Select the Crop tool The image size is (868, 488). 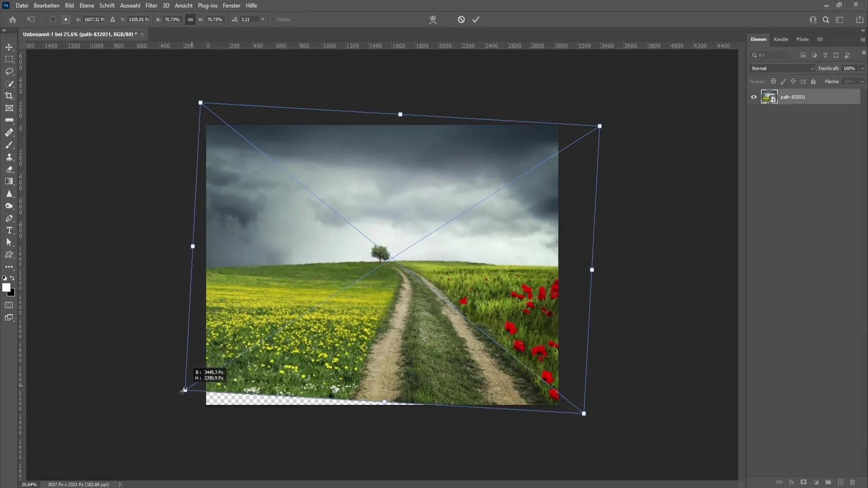pyautogui.click(x=9, y=95)
